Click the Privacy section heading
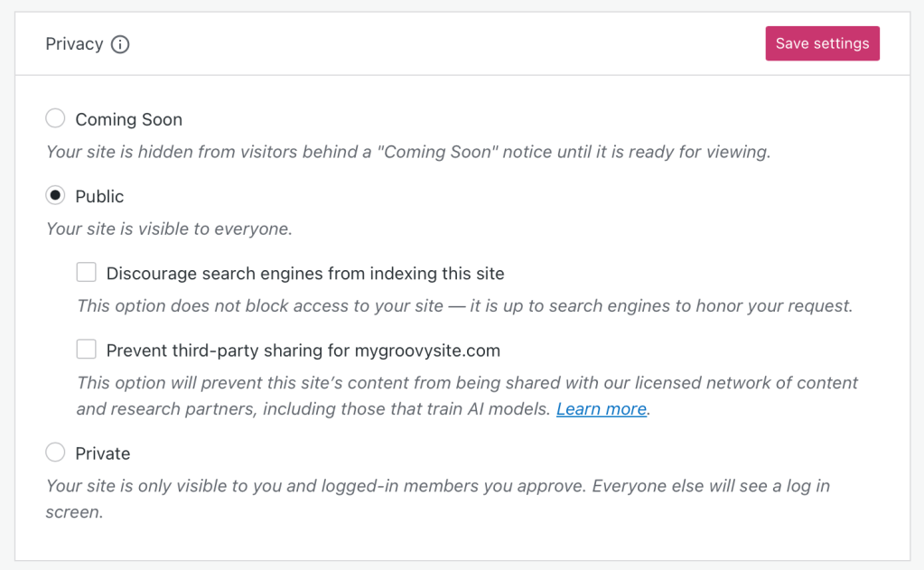924x570 pixels. coord(74,44)
